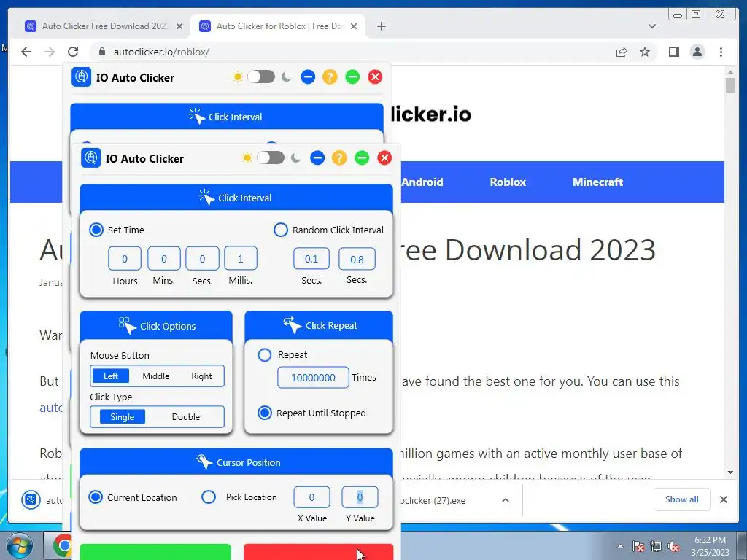Click the front window's Click Interval header cursor icon
The height and width of the screenshot is (560, 747).
206,197
